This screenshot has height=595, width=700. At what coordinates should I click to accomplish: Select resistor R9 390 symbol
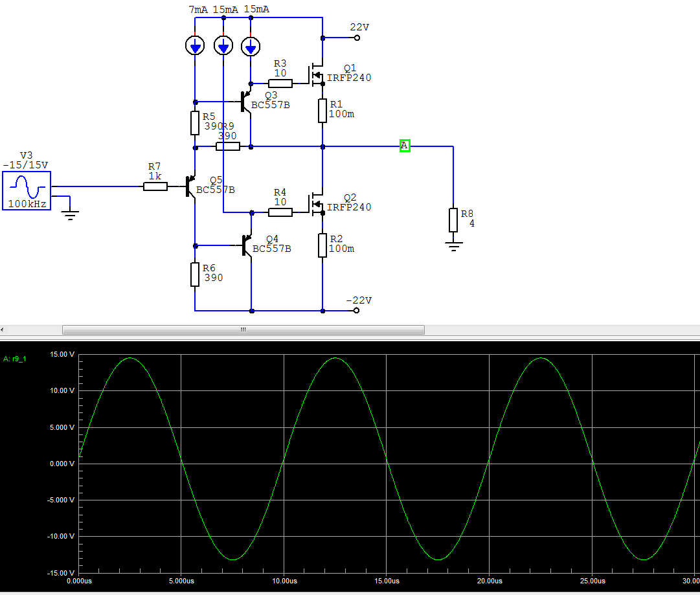pos(228,146)
